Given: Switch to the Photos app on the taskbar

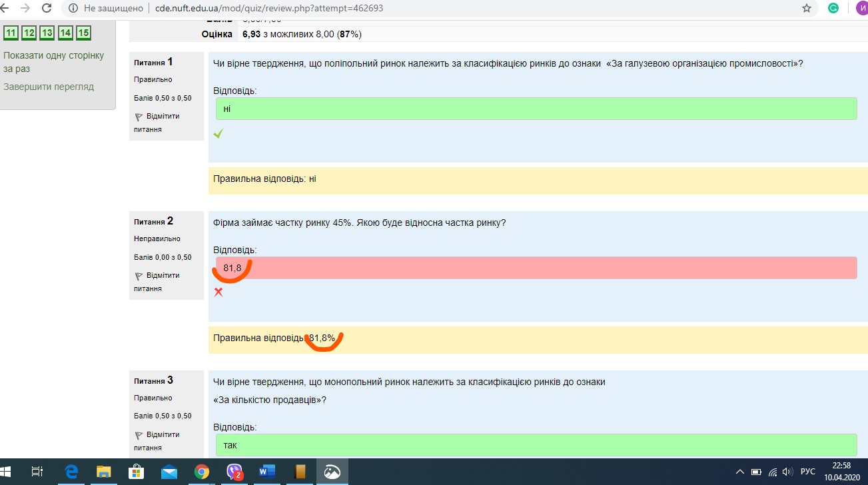Looking at the screenshot, I should (x=332, y=471).
